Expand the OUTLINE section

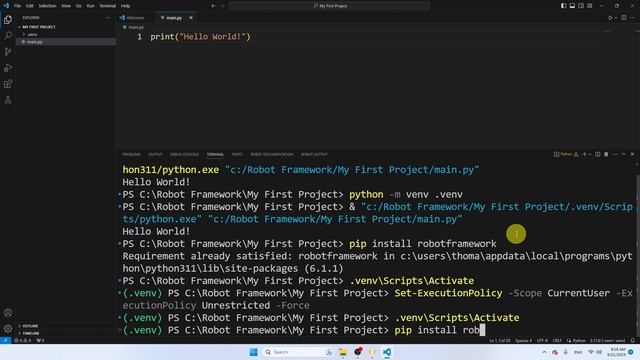click(x=30, y=326)
